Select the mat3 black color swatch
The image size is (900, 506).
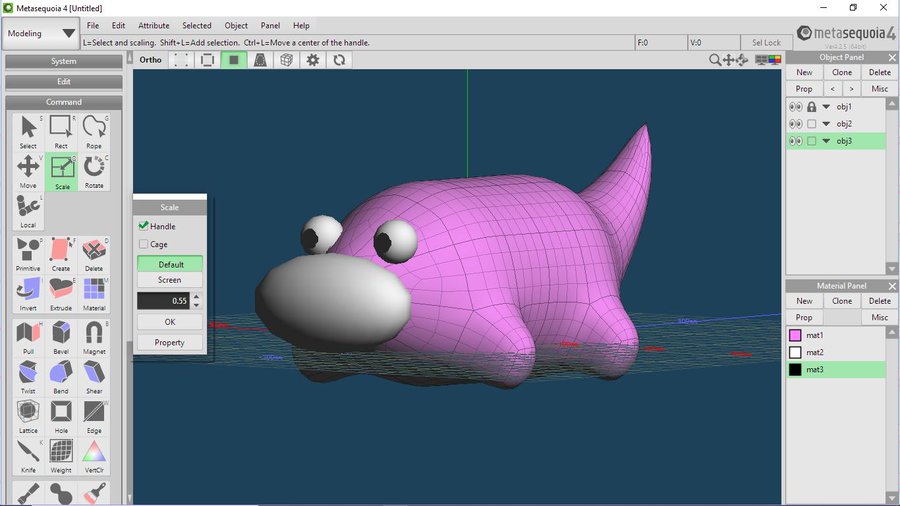pyautogui.click(x=795, y=369)
